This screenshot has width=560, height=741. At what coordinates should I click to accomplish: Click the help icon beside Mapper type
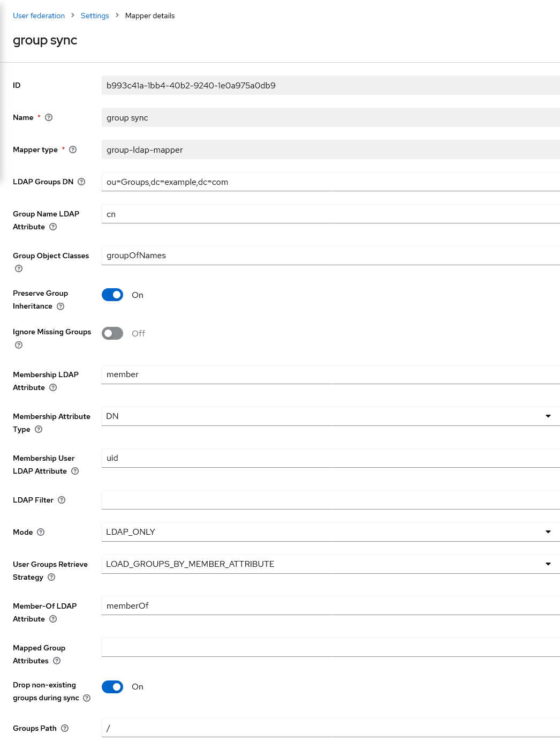tap(73, 150)
